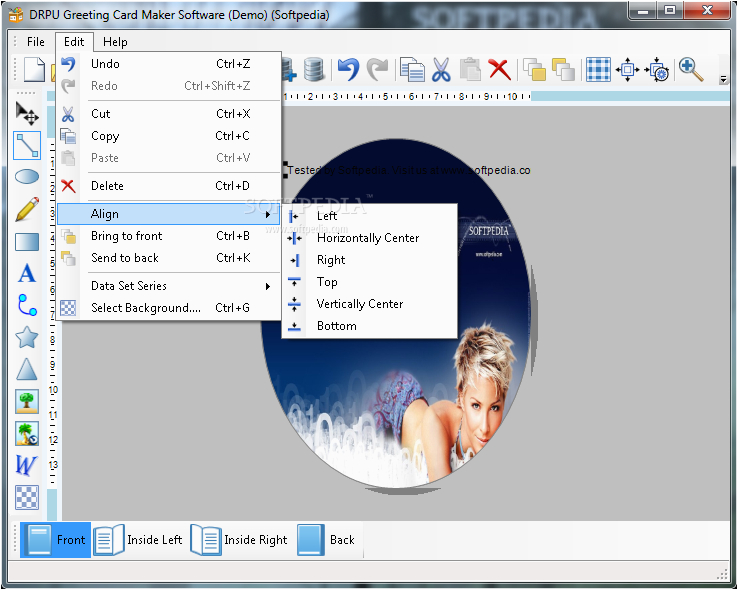Image resolution: width=738 pixels, height=590 pixels.
Task: Select the Text tool (letter A)
Action: click(x=27, y=273)
